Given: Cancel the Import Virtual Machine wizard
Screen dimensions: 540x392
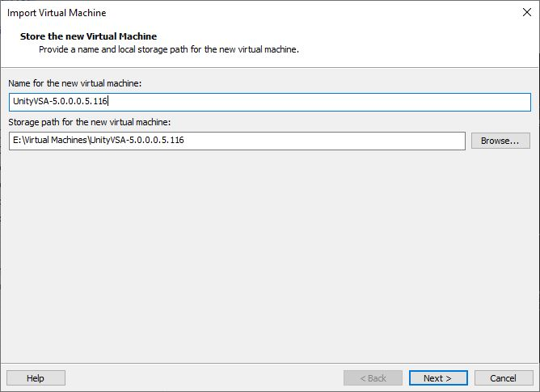Looking at the screenshot, I should pos(503,377).
